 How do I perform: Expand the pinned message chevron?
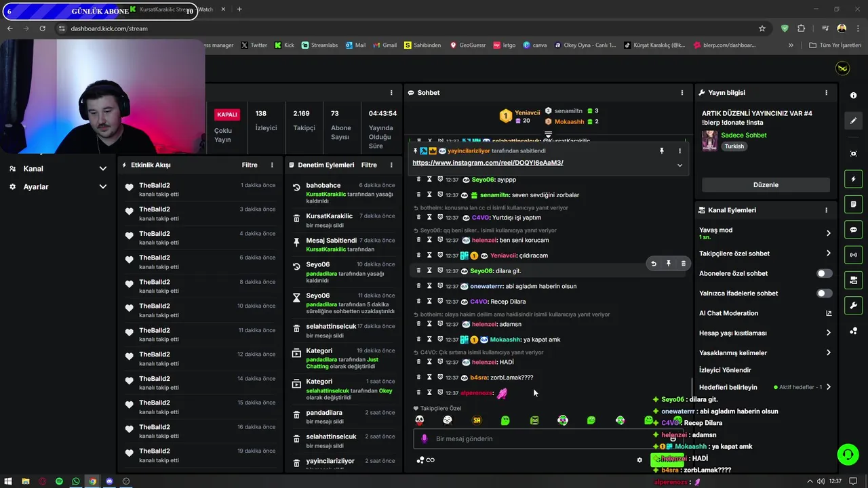[x=679, y=165]
